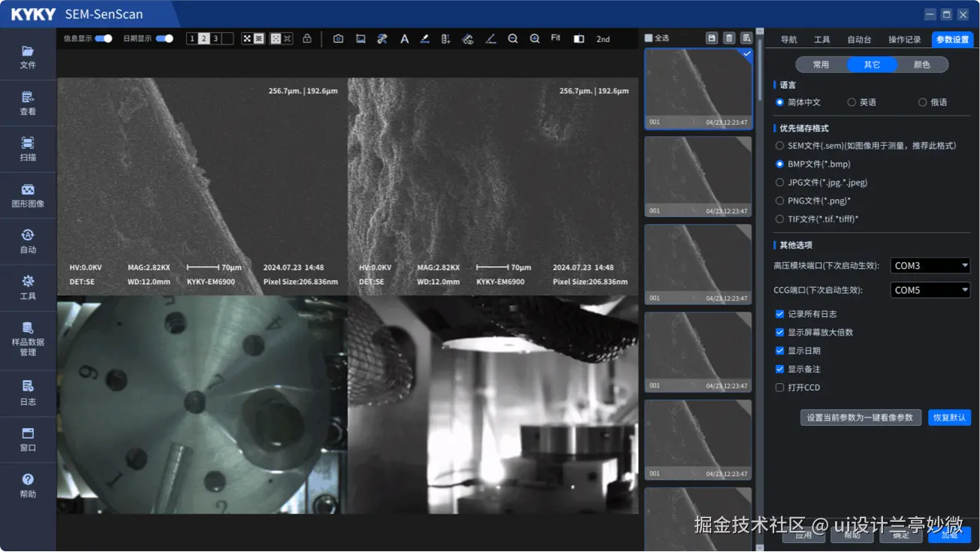Click the camera snapshot icon in toolbar
The height and width of the screenshot is (552, 980).
pyautogui.click(x=338, y=38)
